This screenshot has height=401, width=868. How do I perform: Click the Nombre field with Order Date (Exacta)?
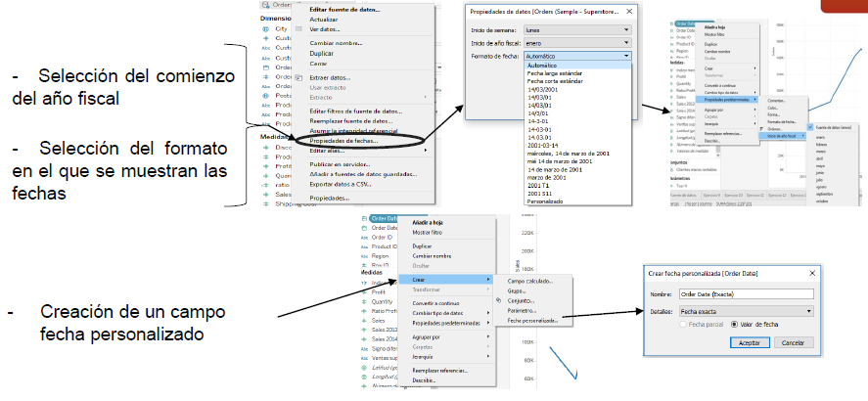click(747, 294)
